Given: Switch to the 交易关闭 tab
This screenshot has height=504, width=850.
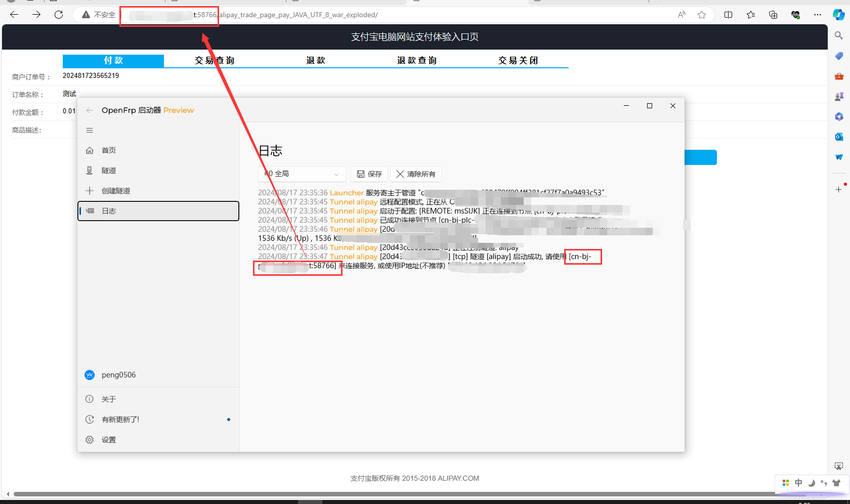Looking at the screenshot, I should pyautogui.click(x=518, y=61).
